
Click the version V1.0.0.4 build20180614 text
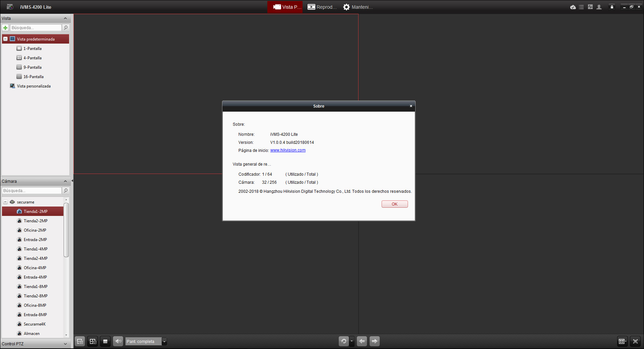tap(292, 142)
